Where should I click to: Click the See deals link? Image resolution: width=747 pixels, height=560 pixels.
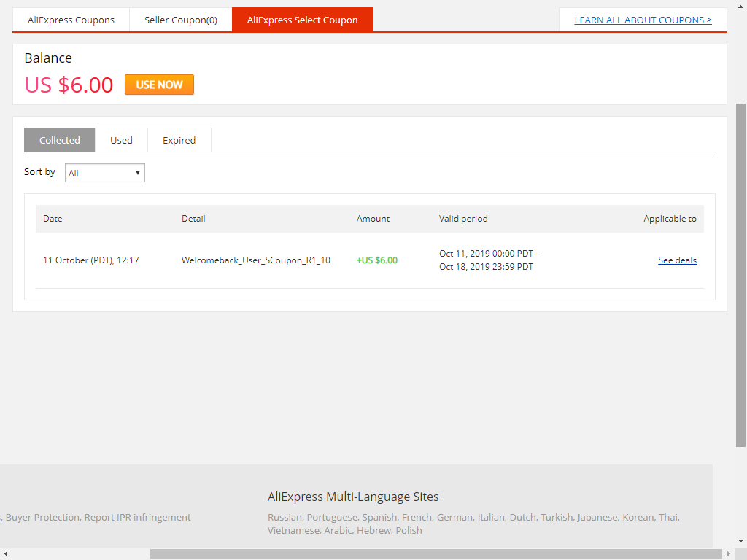click(x=677, y=260)
